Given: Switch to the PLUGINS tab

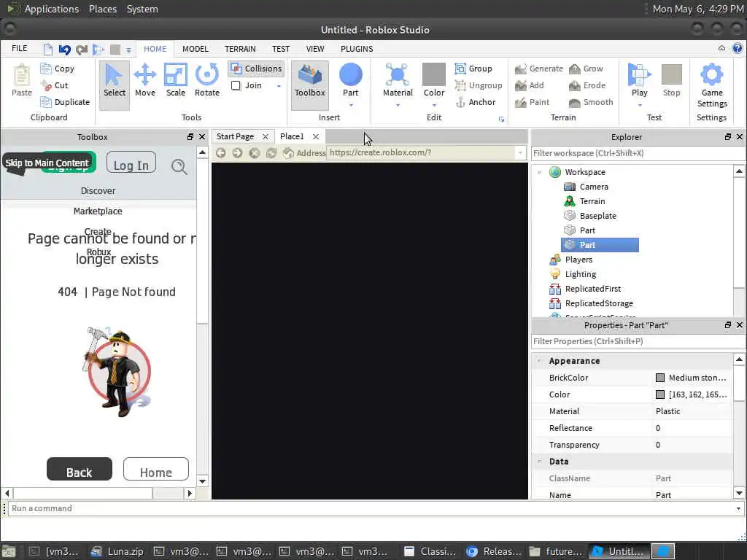Looking at the screenshot, I should (356, 49).
